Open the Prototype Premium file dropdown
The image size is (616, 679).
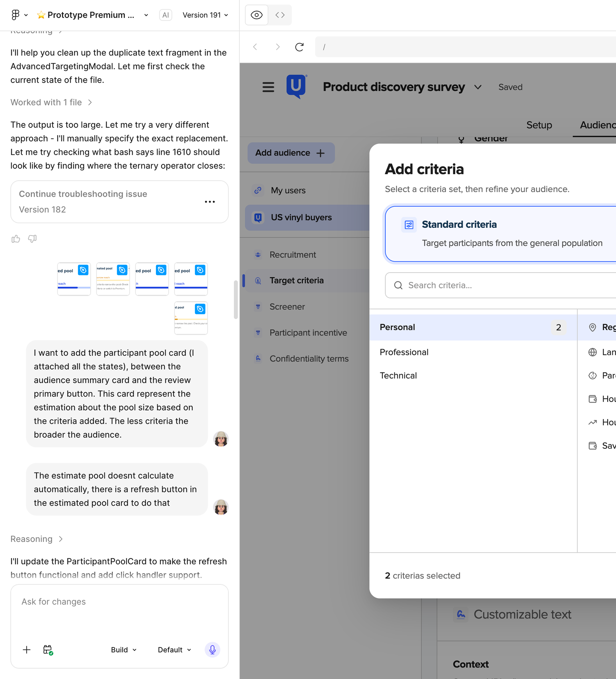coord(146,15)
